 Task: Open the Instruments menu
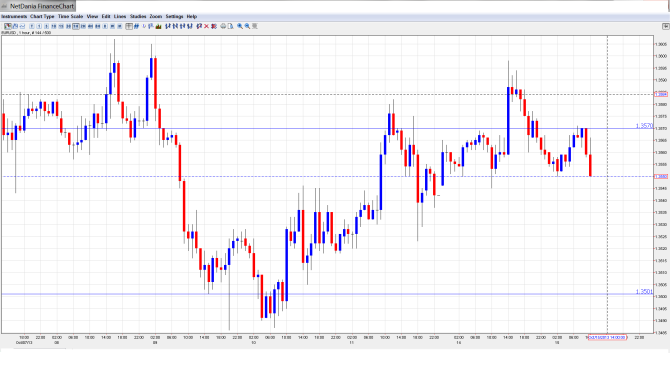pyautogui.click(x=14, y=16)
